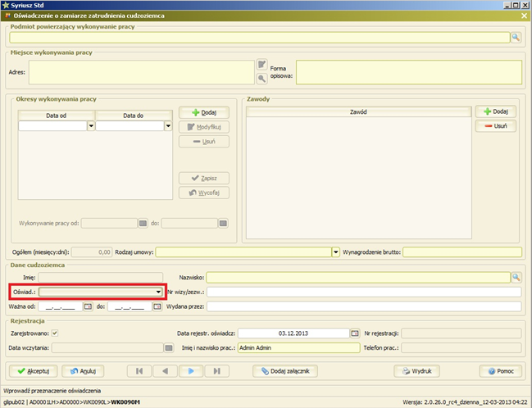532x408 pixels.
Task: Click the Data rejestr. oświadcz date field
Action: tap(293, 333)
